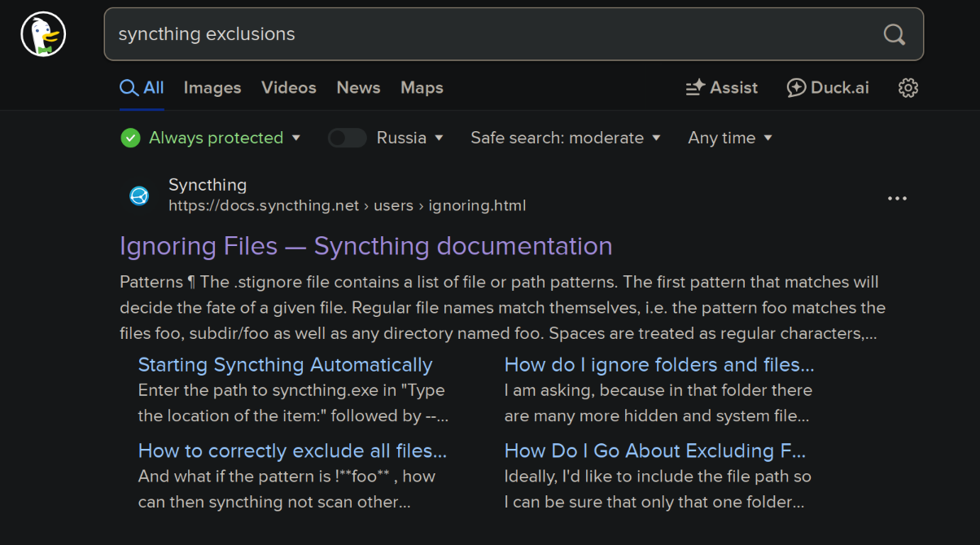
Task: Open Ignoring Files — Syncthing documentation result
Action: (x=365, y=246)
